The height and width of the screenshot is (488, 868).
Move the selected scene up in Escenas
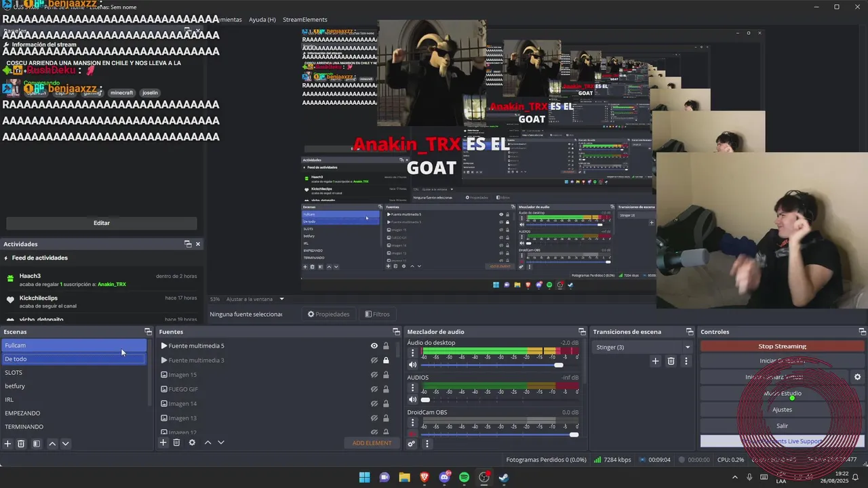point(52,443)
